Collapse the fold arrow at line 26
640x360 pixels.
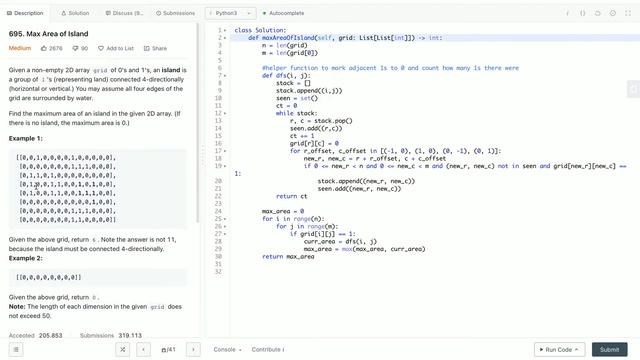click(225, 226)
